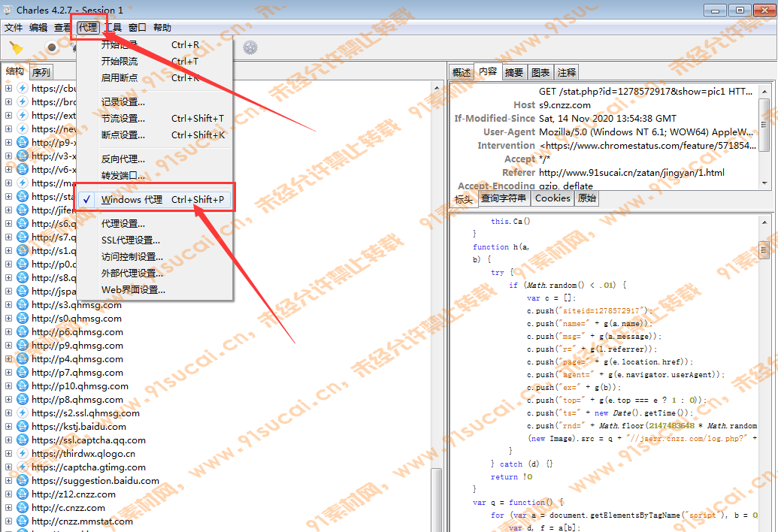
Task: Open 访问控制设置... menu entry
Action: [154, 257]
